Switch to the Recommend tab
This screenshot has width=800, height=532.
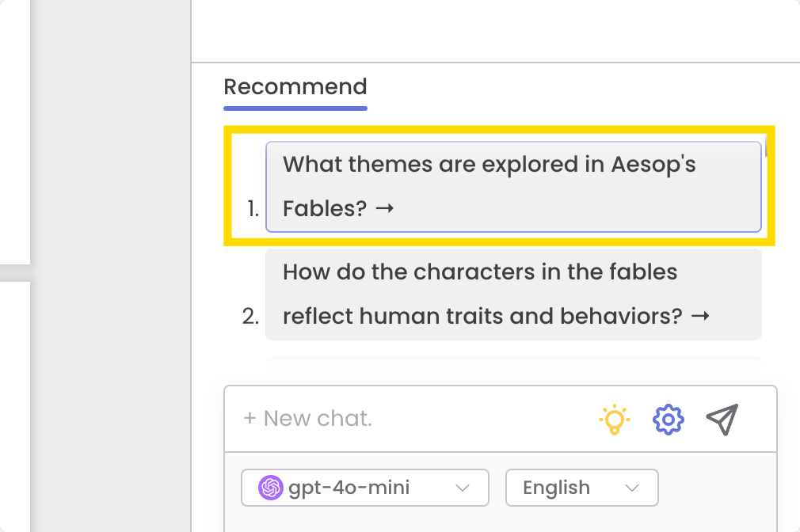click(295, 87)
